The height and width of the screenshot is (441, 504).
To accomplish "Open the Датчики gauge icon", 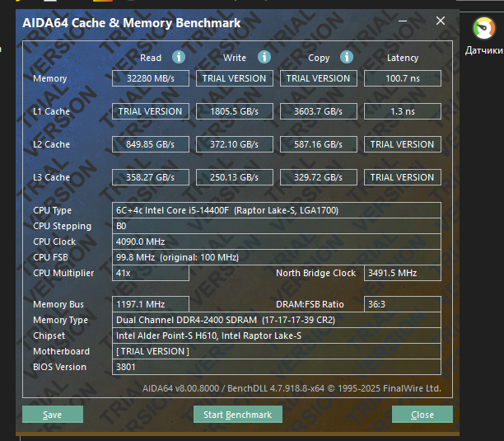I will (484, 30).
